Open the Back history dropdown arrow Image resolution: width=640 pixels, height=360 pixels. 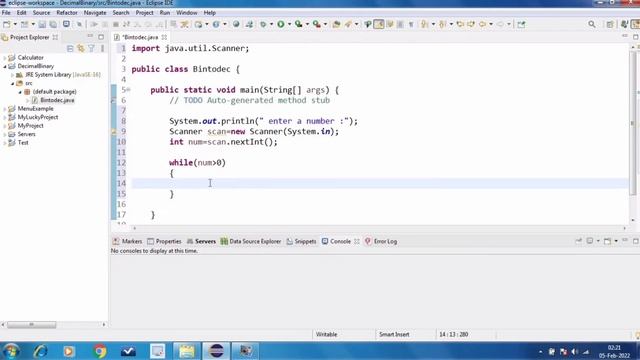coord(491,24)
